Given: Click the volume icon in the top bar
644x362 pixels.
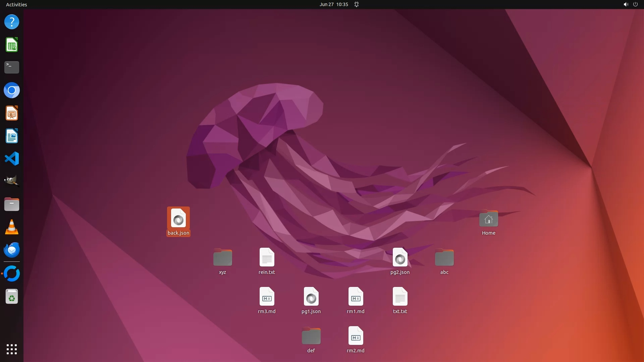Looking at the screenshot, I should click(626, 4).
